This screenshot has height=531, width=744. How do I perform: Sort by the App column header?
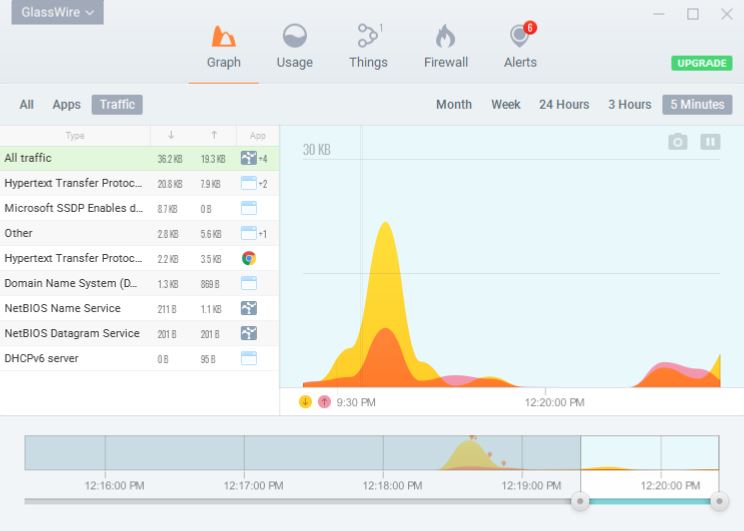[258, 136]
